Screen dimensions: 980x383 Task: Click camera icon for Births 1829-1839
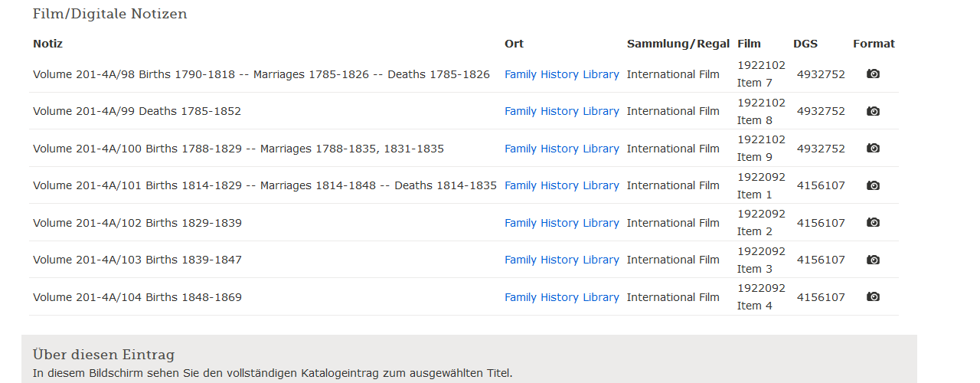(873, 223)
